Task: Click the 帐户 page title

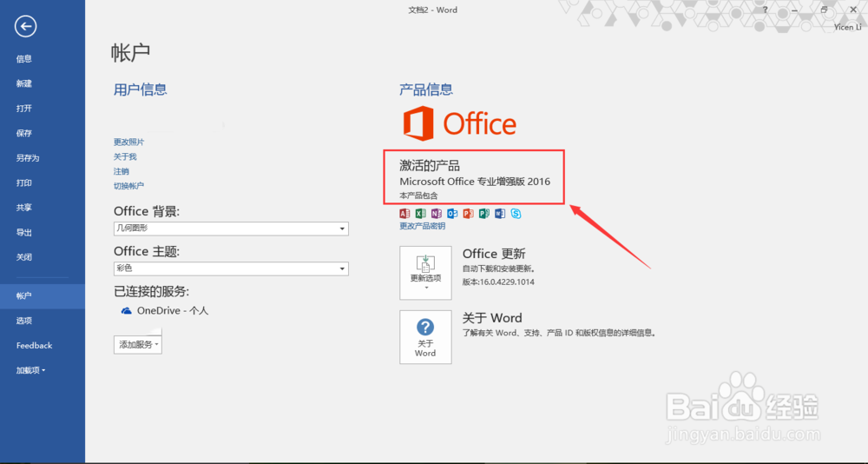Action: 131,53
